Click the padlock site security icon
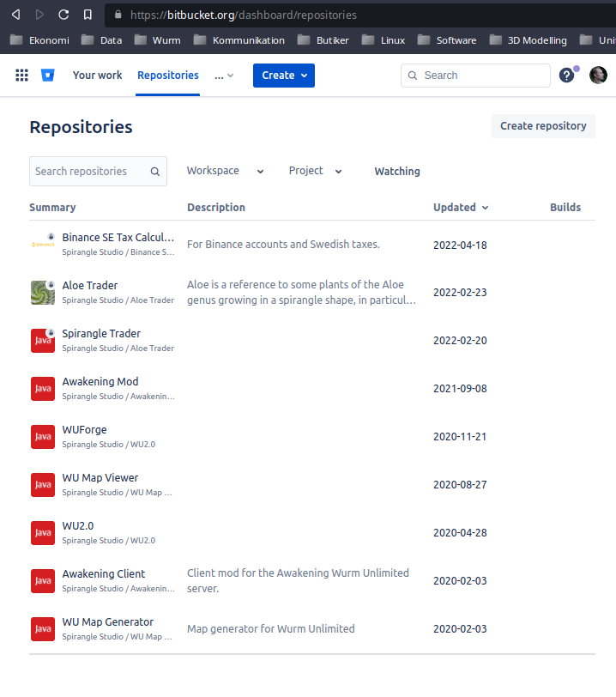The image size is (616, 697). [118, 15]
